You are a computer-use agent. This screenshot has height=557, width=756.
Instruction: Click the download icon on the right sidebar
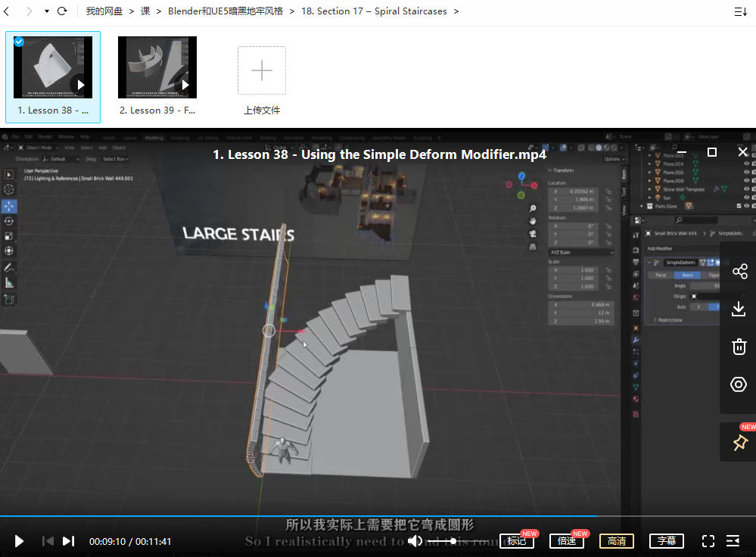point(739,309)
